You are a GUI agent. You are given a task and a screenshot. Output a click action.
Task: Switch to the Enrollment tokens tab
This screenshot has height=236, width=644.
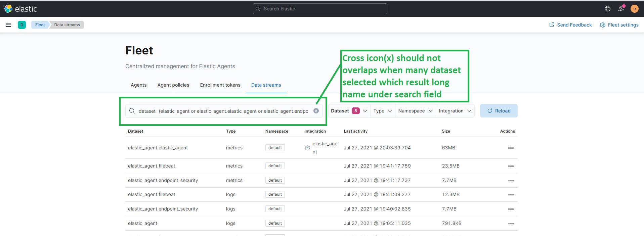coord(220,85)
